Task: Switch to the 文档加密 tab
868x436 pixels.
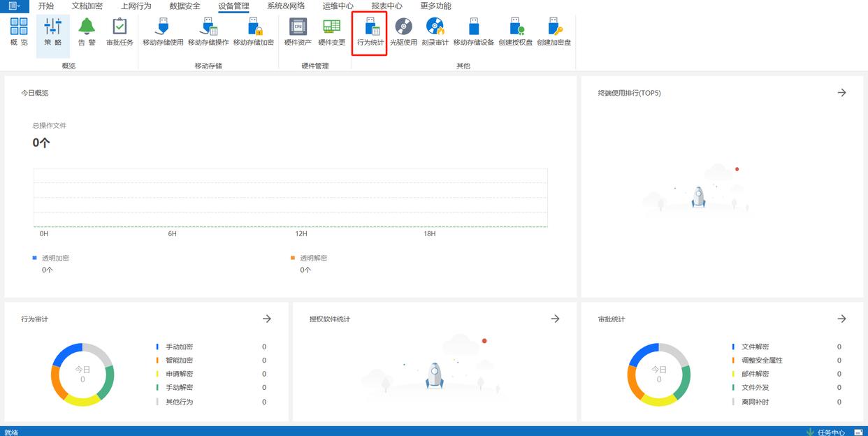Action: pos(87,6)
